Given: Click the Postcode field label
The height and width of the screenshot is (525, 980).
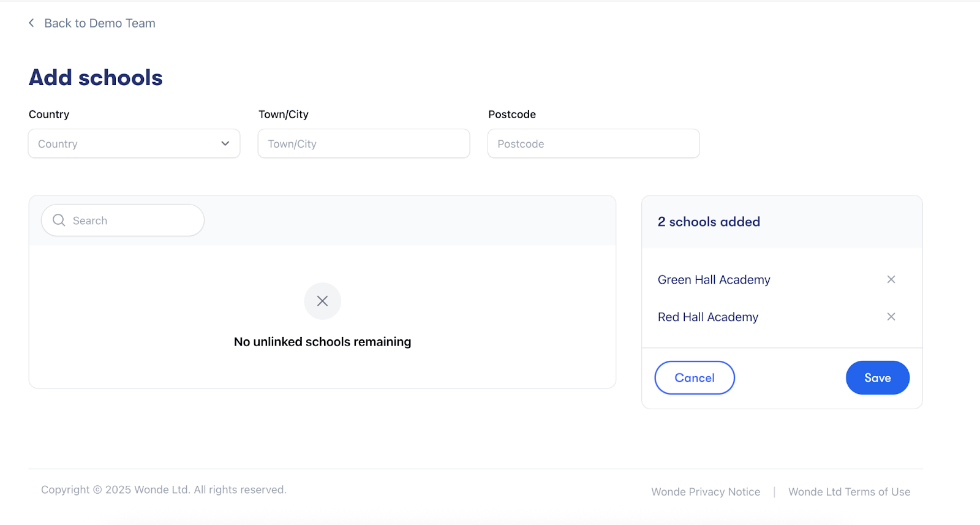Looking at the screenshot, I should [x=511, y=115].
